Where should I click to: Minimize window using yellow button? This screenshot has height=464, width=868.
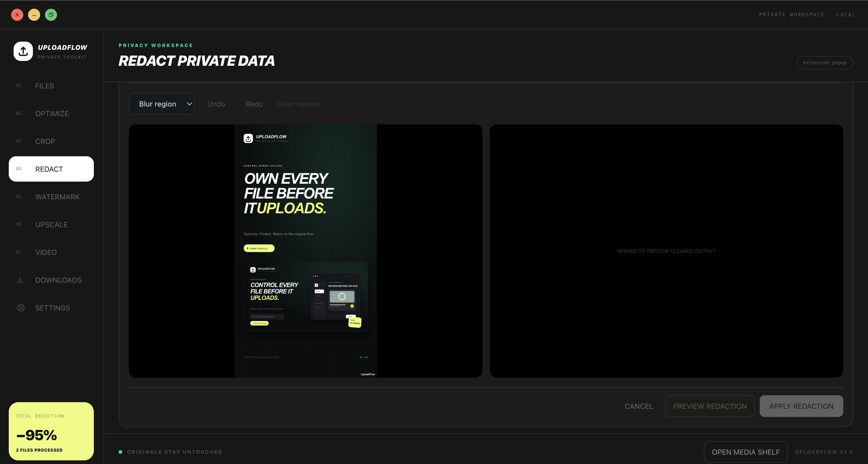click(34, 15)
